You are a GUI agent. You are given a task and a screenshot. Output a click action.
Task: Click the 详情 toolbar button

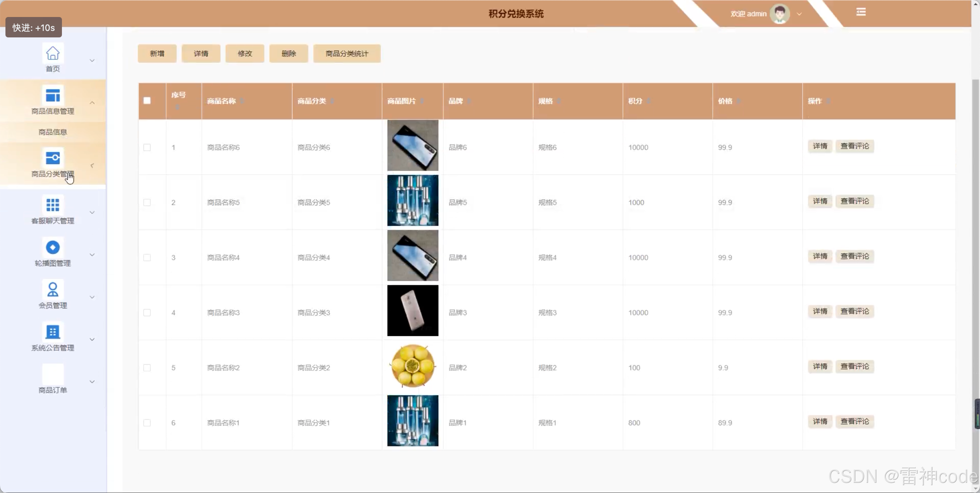(201, 54)
